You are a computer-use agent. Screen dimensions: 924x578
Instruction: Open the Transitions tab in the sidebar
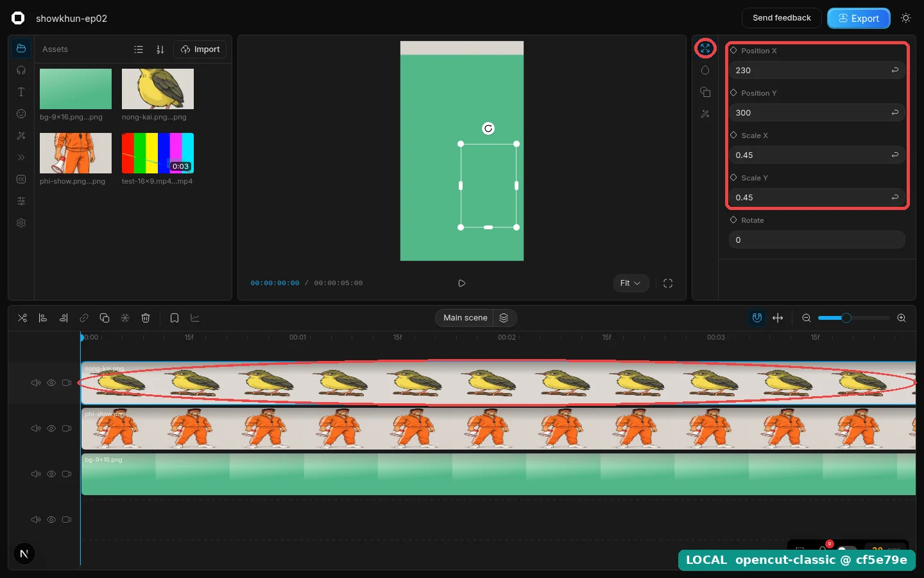21,157
